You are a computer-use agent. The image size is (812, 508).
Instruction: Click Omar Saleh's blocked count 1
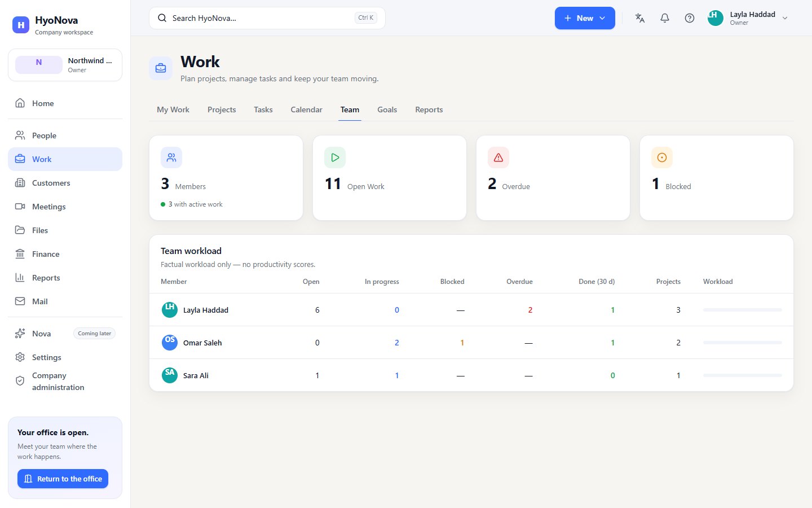[462, 343]
